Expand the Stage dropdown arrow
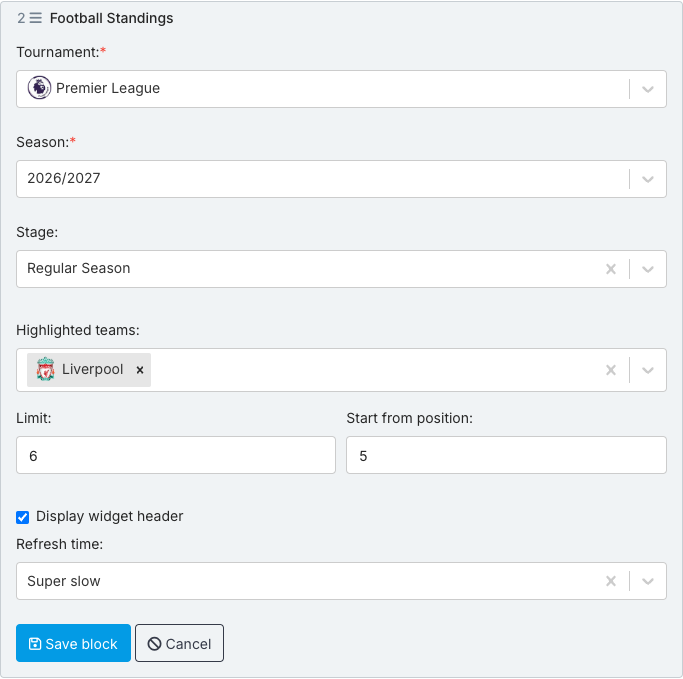The width and height of the screenshot is (683, 679). 648,269
